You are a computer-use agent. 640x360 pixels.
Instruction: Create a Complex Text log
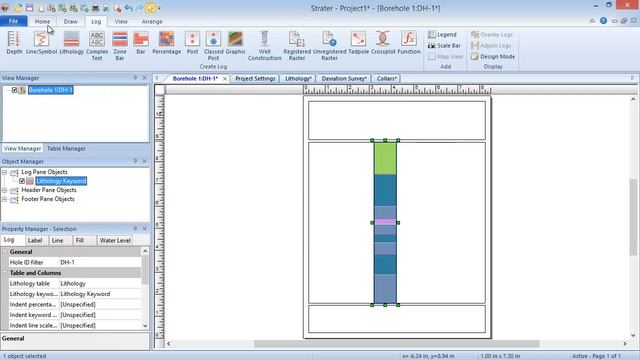click(x=97, y=46)
